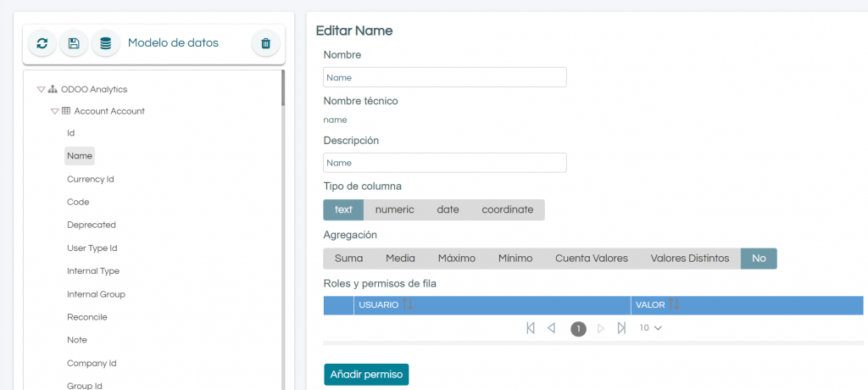Select date column type
The image size is (868, 390).
pyautogui.click(x=448, y=210)
